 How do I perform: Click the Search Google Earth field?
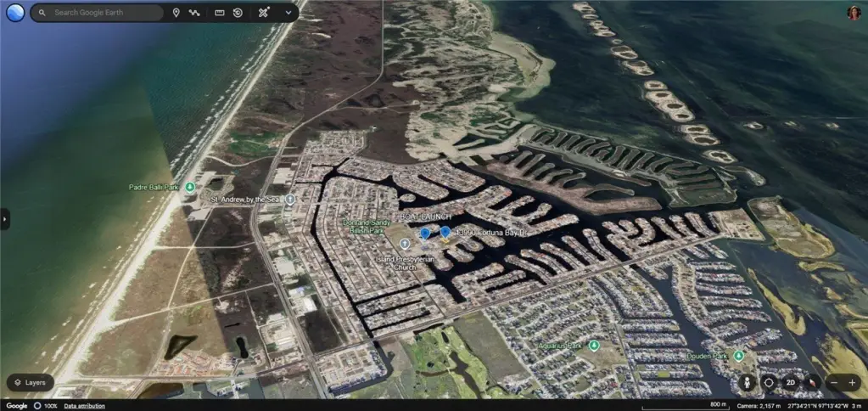point(106,13)
